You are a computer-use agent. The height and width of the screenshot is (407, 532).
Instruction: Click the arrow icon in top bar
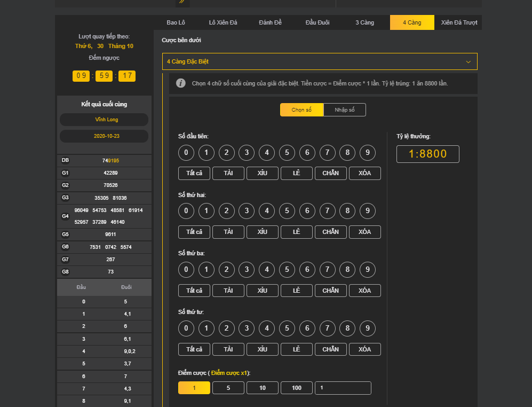pyautogui.click(x=182, y=2)
